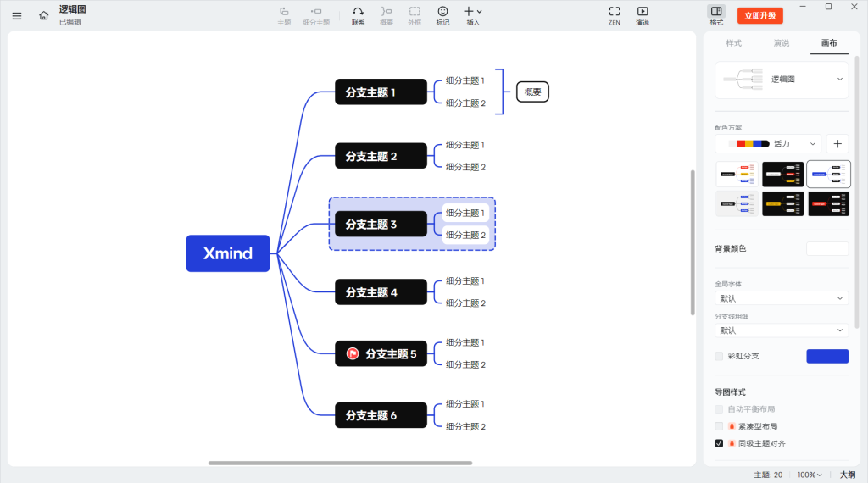
Task: Choose the white multicolor theme thumbnail
Action: tap(737, 175)
